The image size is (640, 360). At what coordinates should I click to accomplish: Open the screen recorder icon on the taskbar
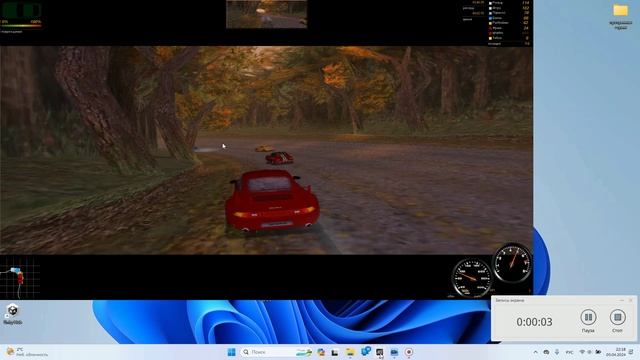pos(409,352)
